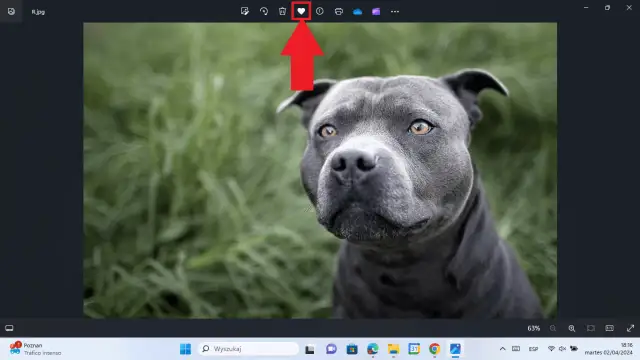The height and width of the screenshot is (360, 640).
Task: Open the See more three-dots menu
Action: pos(395,11)
